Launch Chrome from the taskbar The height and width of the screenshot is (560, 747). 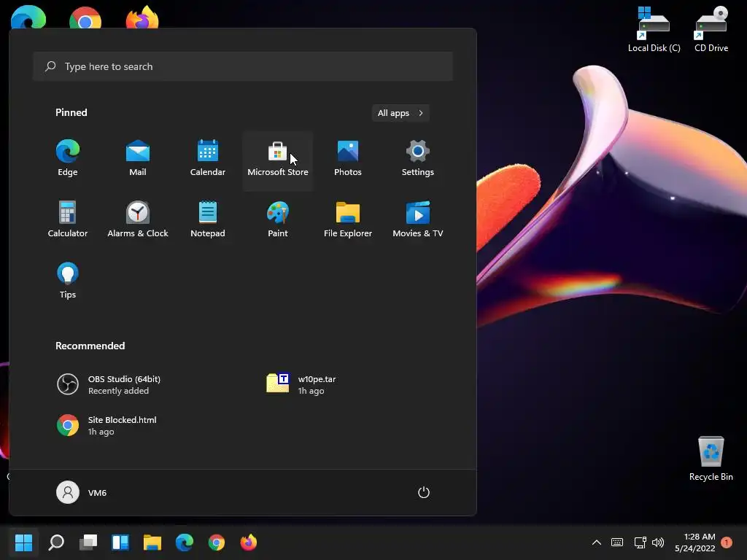(x=216, y=542)
